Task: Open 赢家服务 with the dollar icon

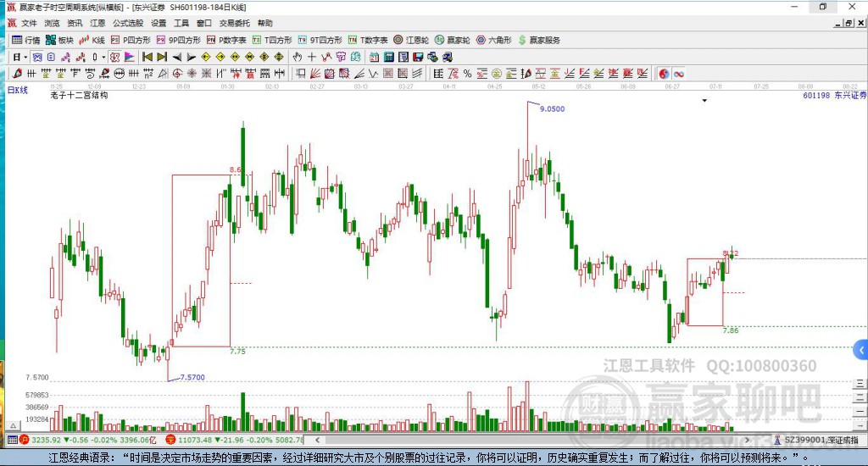Action: [x=539, y=40]
